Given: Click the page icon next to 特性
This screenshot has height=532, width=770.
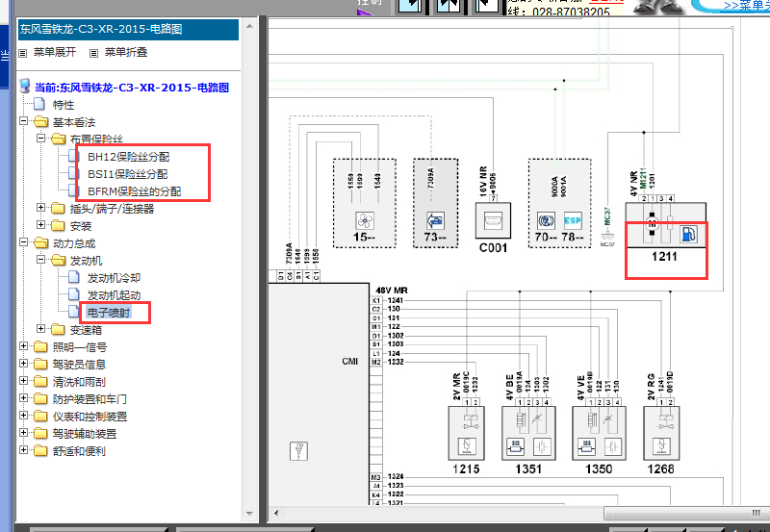Looking at the screenshot, I should click(x=39, y=104).
